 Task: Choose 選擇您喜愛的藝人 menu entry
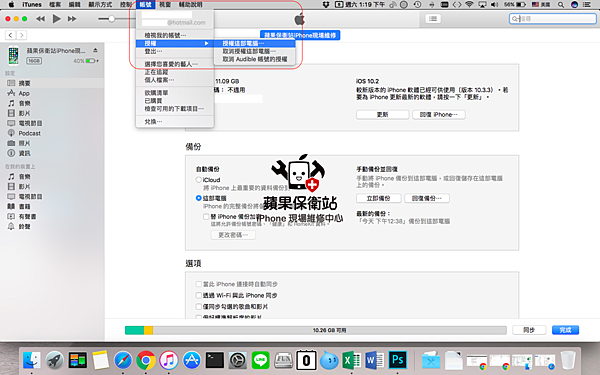tap(175, 64)
